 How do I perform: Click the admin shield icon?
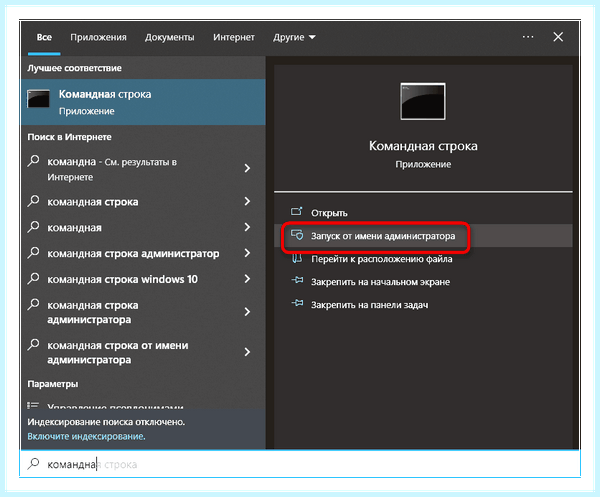coord(297,235)
